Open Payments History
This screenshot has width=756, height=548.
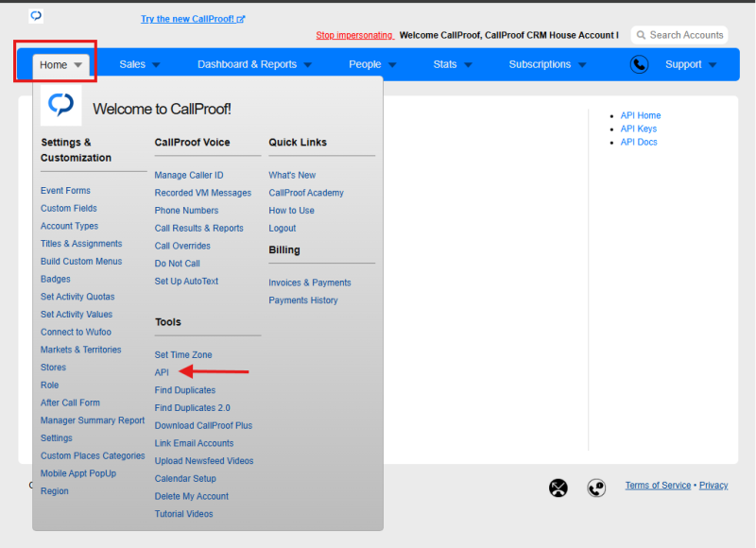pos(302,300)
